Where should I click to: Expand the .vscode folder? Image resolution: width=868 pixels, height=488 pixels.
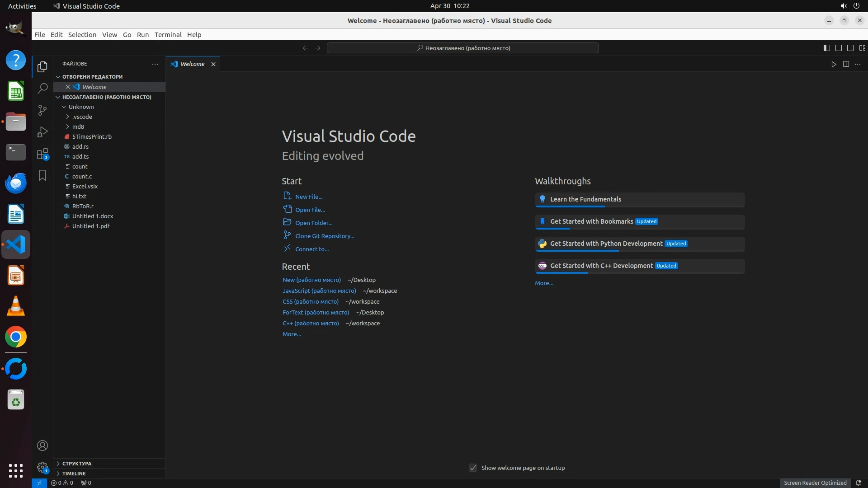coord(82,117)
